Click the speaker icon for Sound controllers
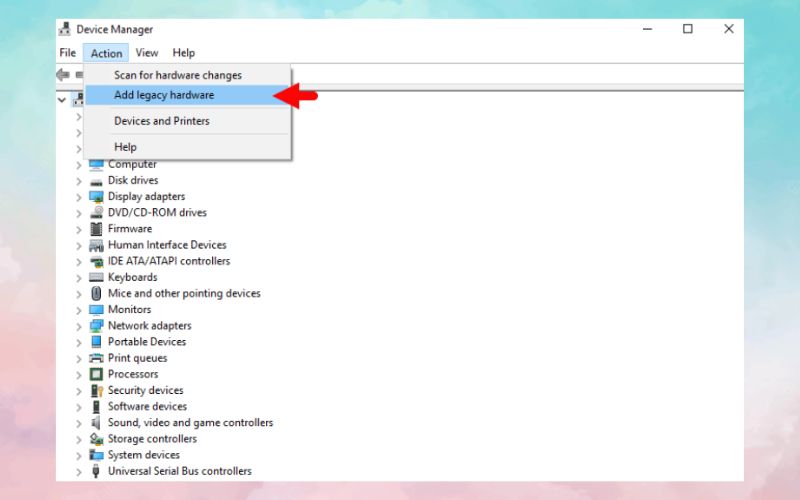 click(96, 423)
